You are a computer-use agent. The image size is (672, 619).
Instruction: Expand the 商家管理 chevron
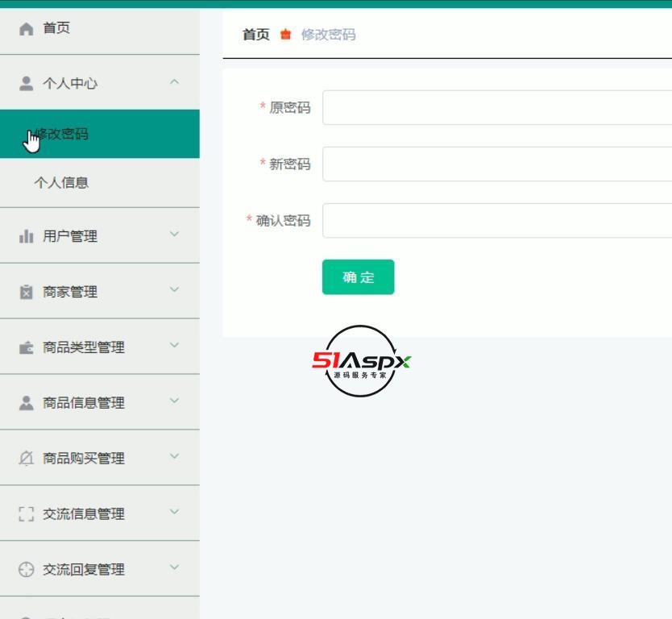tap(174, 290)
